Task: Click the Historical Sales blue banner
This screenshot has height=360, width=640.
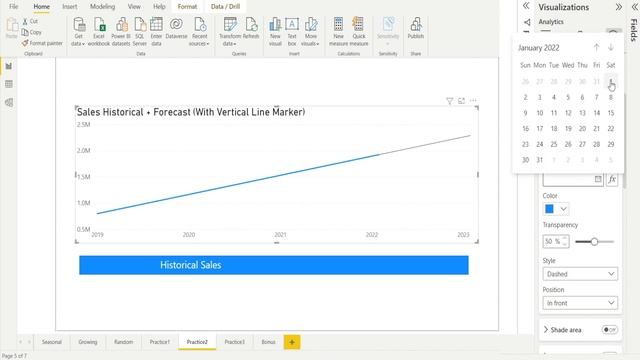Action: tap(274, 265)
